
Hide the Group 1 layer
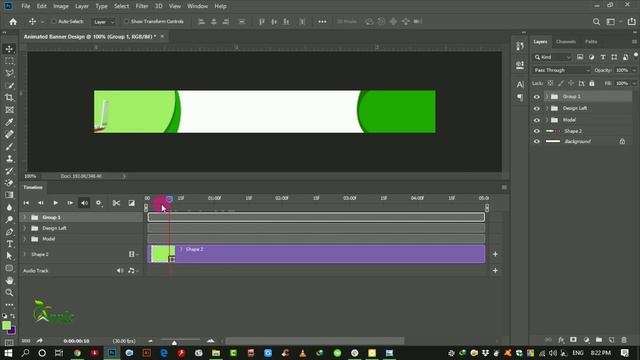[x=536, y=97]
